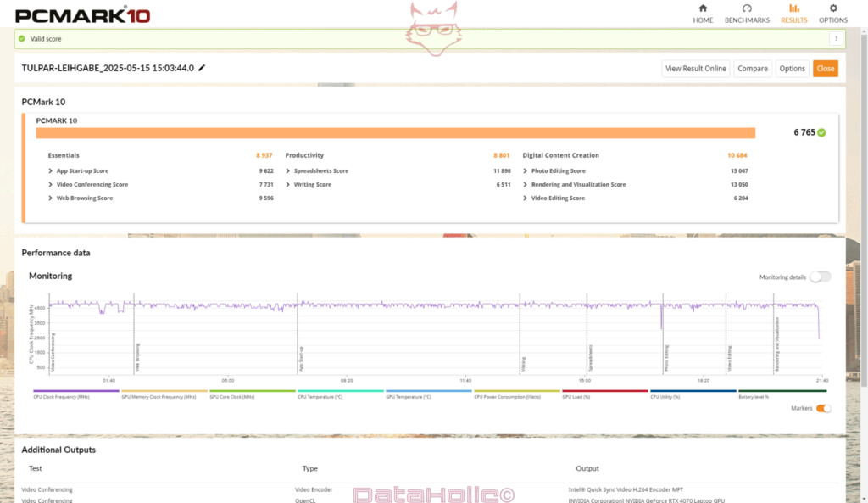Select GPU Core Clock legend entry
The width and height of the screenshot is (868, 503).
pyautogui.click(x=253, y=394)
